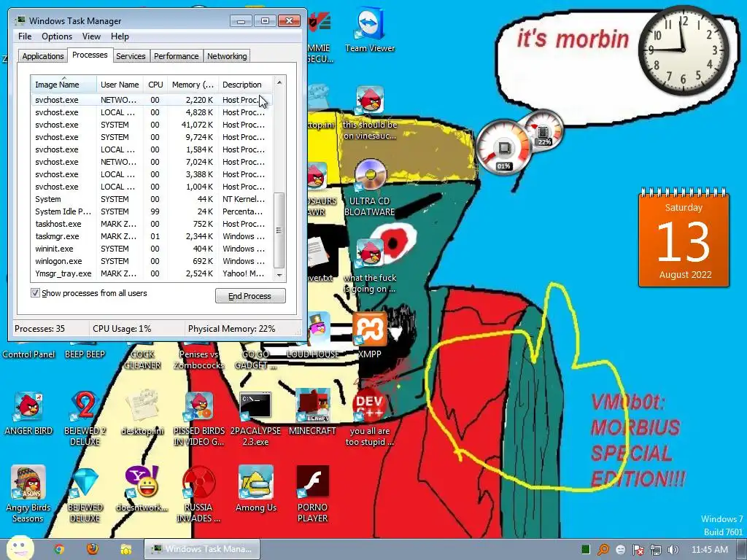Viewport: 747px width, 560px height.
Task: Click the process list scroll-up arrow
Action: point(279,82)
